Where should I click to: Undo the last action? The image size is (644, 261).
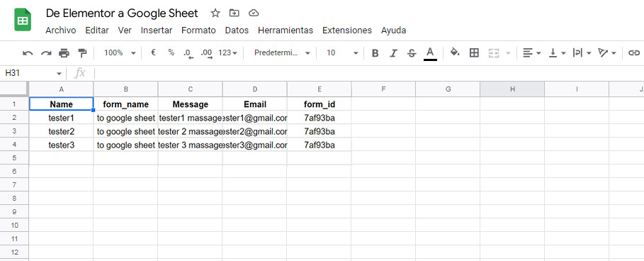point(28,53)
